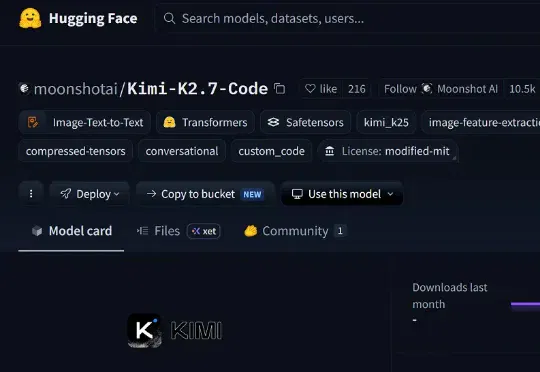This screenshot has width=540, height=372.
Task: Select the Transformers library tag
Action: point(205,122)
